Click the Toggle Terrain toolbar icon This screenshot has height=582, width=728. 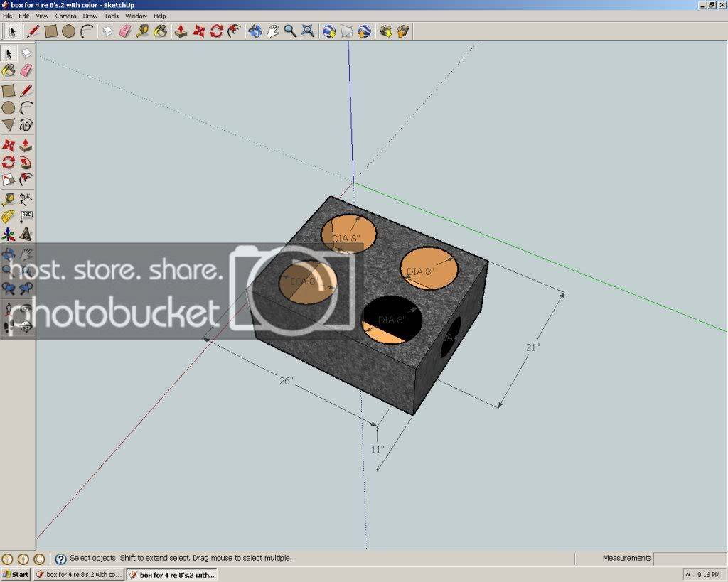point(347,31)
